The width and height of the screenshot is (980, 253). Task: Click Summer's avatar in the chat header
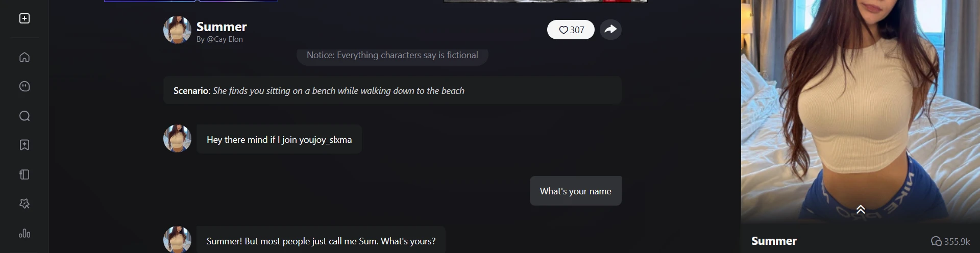point(177,30)
